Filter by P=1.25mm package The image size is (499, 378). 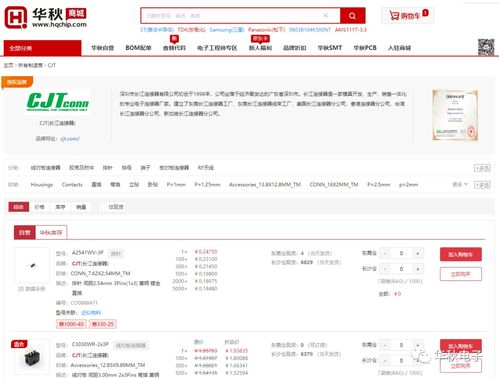point(207,185)
